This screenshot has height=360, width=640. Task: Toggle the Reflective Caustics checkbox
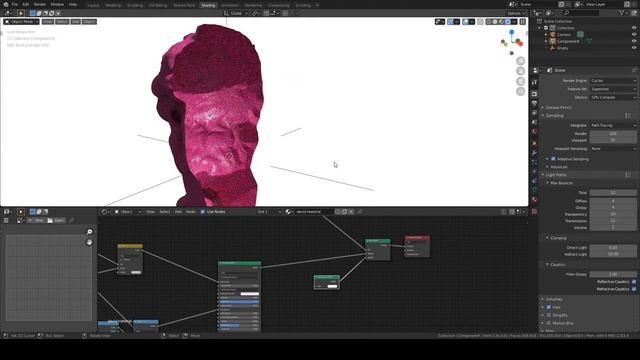(x=634, y=282)
